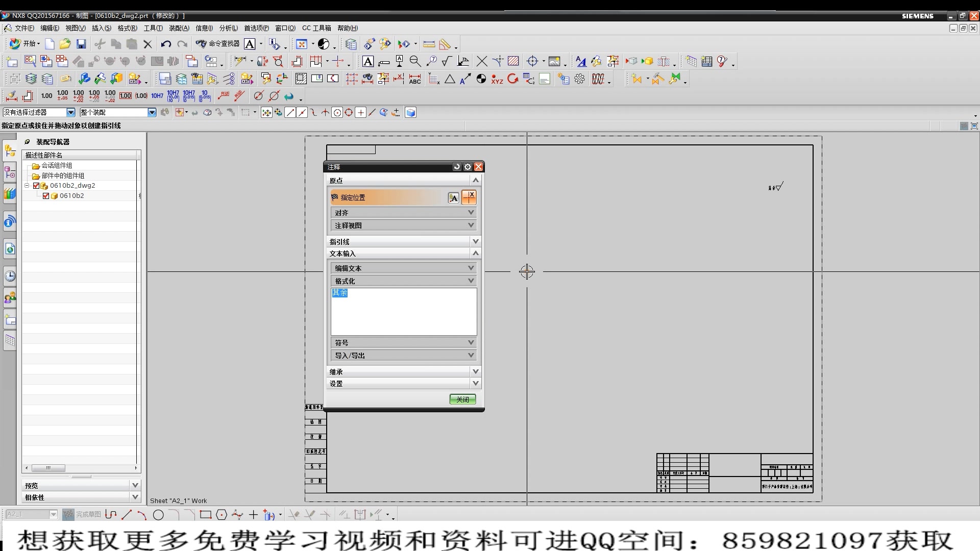Uncheck the 0610b2_dwg2 assembly checkbox
Image resolution: width=980 pixels, height=551 pixels.
[36, 186]
